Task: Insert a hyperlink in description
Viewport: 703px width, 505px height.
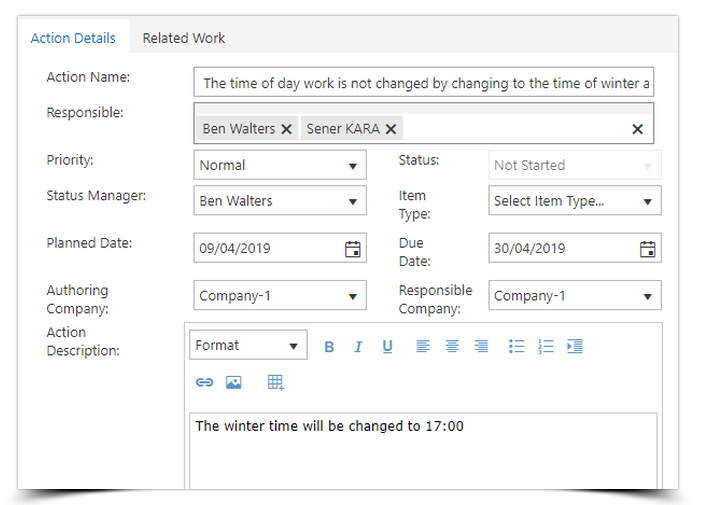Action: coord(204,382)
